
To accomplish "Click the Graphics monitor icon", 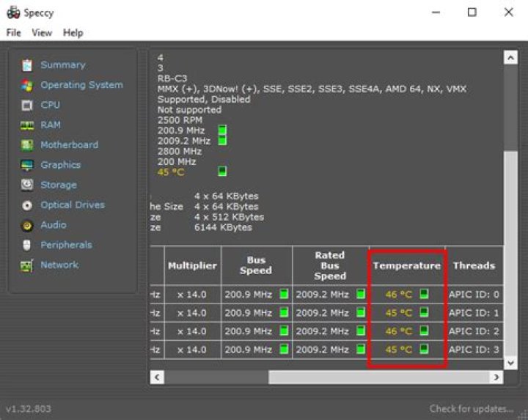I will 27,165.
